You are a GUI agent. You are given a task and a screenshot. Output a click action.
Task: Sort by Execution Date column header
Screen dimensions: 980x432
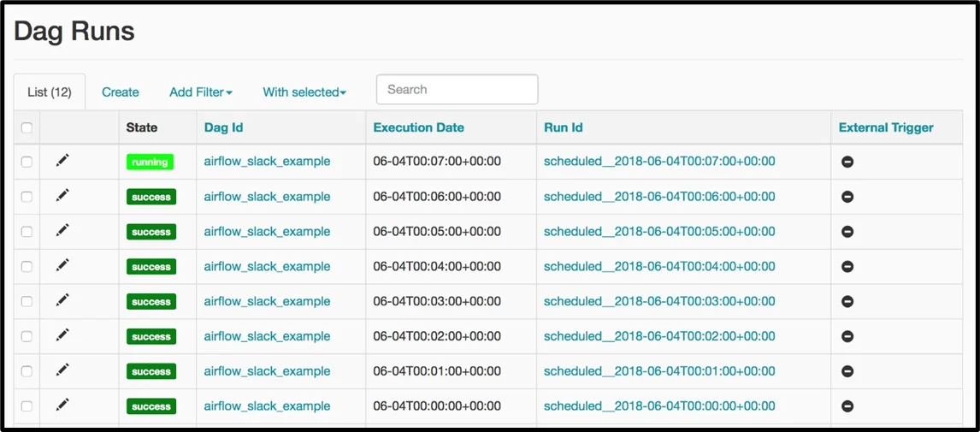coord(418,127)
